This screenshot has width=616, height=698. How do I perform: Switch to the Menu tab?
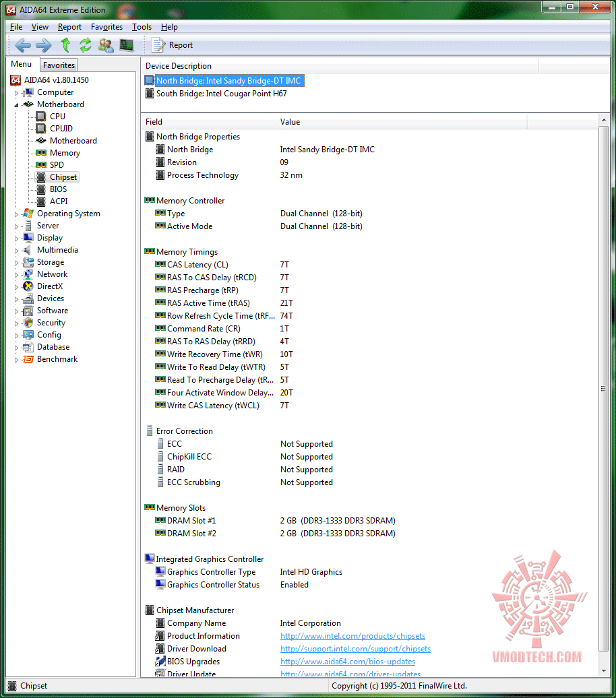(22, 64)
